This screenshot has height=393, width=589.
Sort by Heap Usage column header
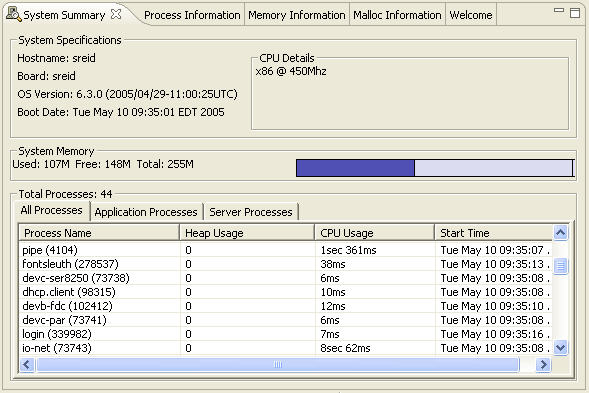click(247, 233)
